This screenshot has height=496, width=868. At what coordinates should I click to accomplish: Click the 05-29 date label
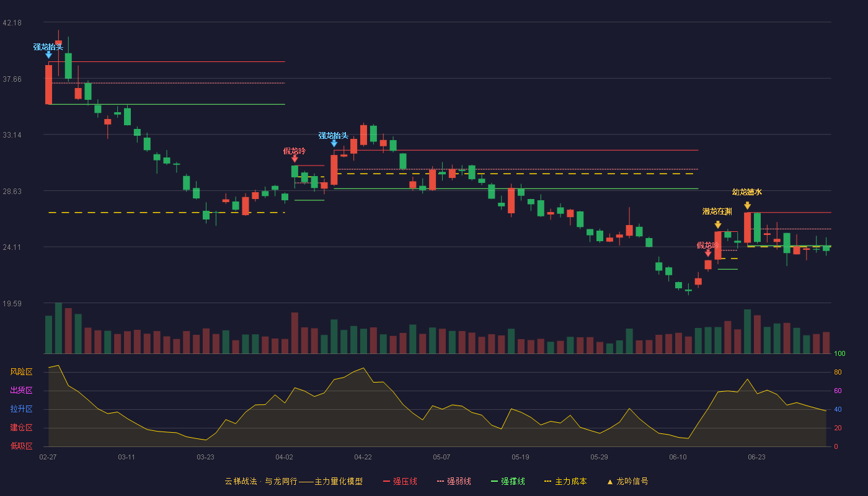click(599, 457)
